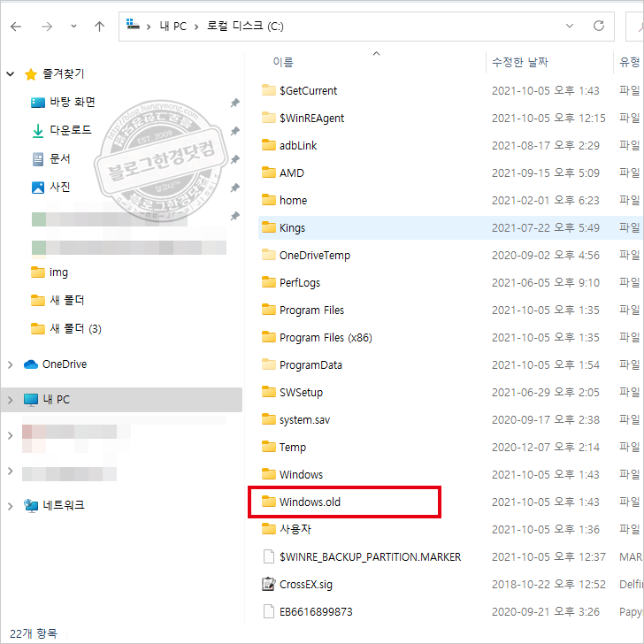Click Windows.old date 2021-10-05 오후 1:43
Image resolution: width=644 pixels, height=644 pixels.
pyautogui.click(x=546, y=502)
